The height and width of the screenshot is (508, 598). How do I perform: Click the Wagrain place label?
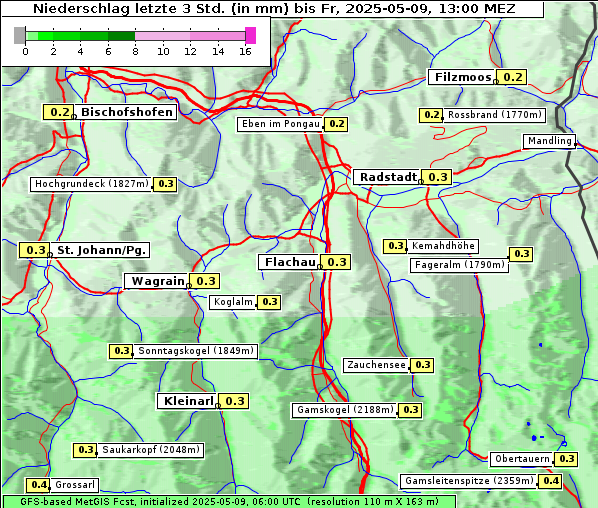pos(156,281)
